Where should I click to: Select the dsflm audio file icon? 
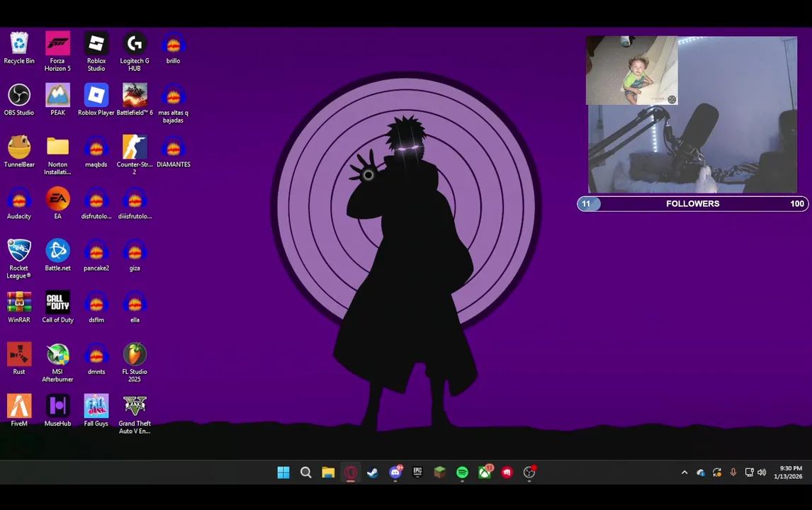pyautogui.click(x=96, y=307)
